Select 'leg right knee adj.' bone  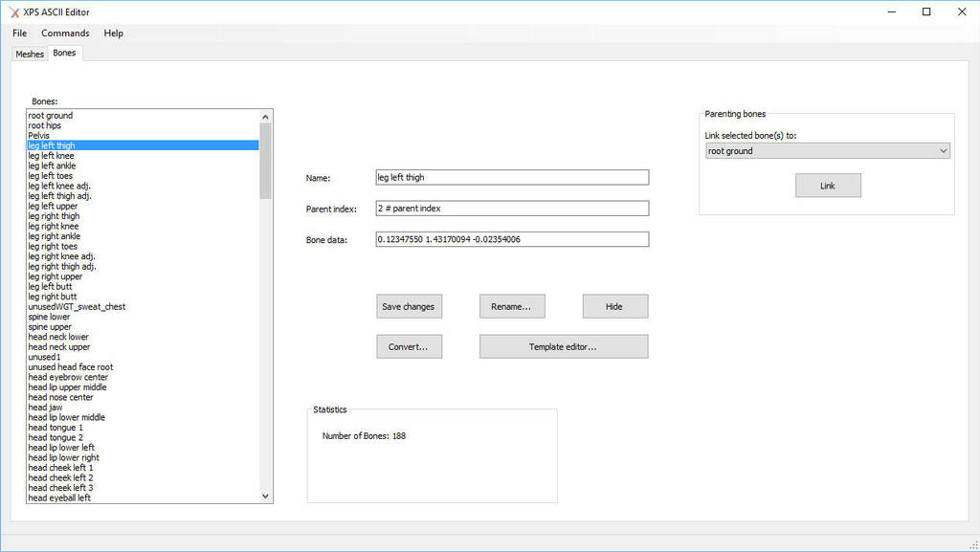(x=143, y=256)
